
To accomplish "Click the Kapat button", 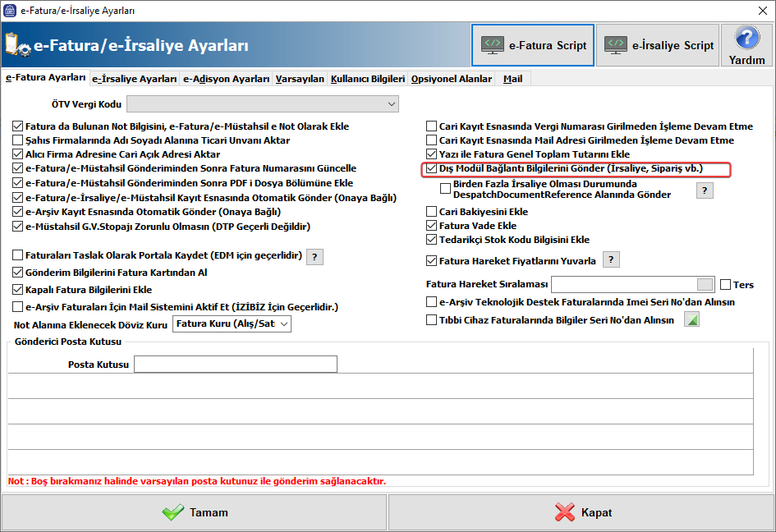I will tap(581, 512).
